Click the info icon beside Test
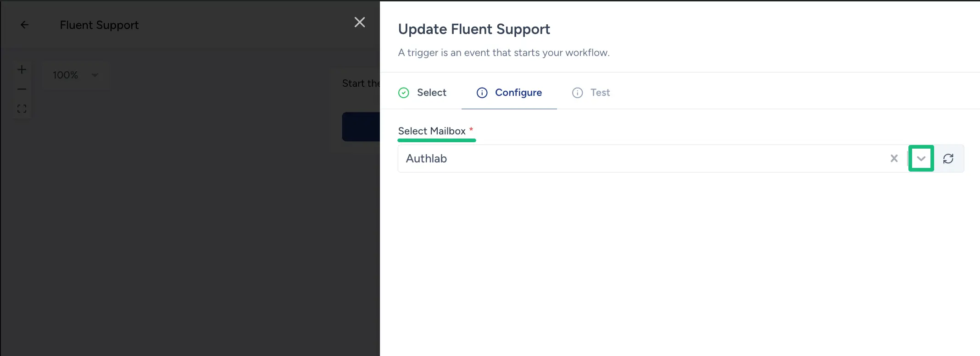This screenshot has width=980, height=356. (577, 93)
